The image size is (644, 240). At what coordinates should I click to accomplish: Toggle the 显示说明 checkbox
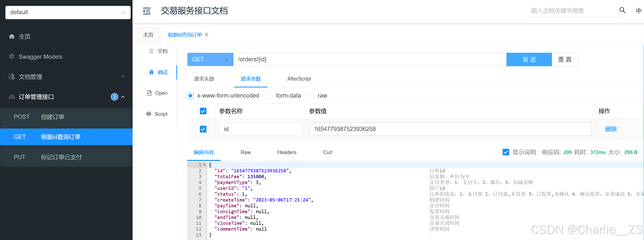[x=506, y=152]
